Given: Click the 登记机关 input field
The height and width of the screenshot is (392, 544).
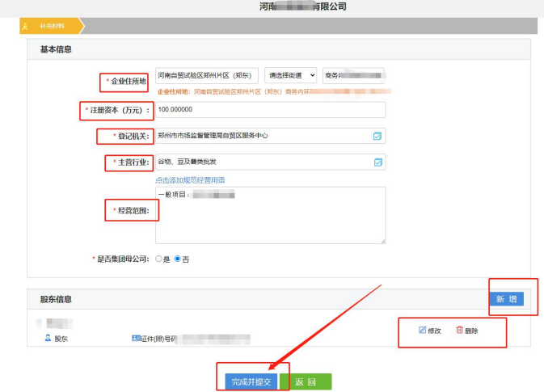Looking at the screenshot, I should [262, 136].
